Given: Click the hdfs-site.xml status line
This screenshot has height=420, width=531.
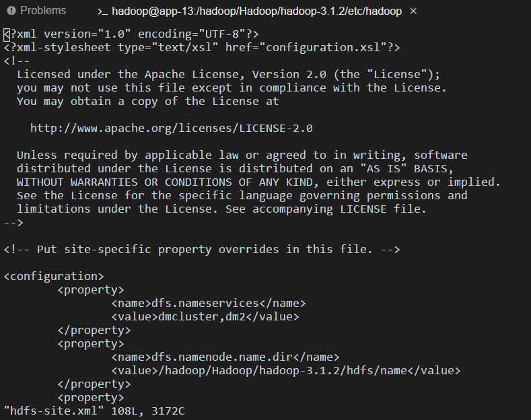Looking at the screenshot, I should pyautogui.click(x=94, y=411).
